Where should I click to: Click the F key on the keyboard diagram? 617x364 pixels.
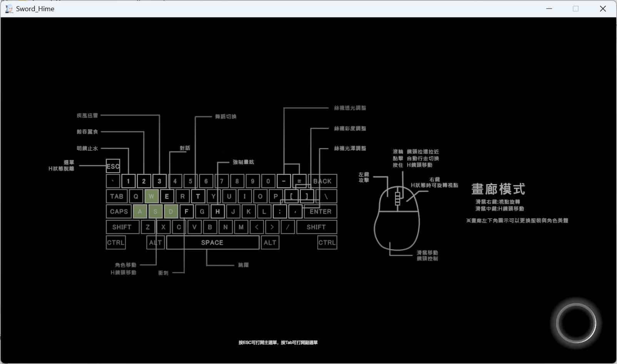(x=187, y=211)
